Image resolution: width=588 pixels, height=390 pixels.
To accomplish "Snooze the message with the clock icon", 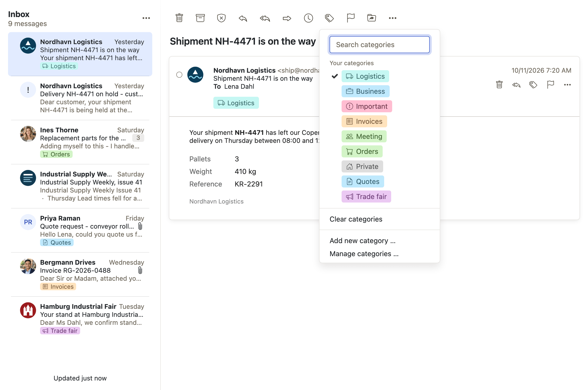I will (309, 18).
